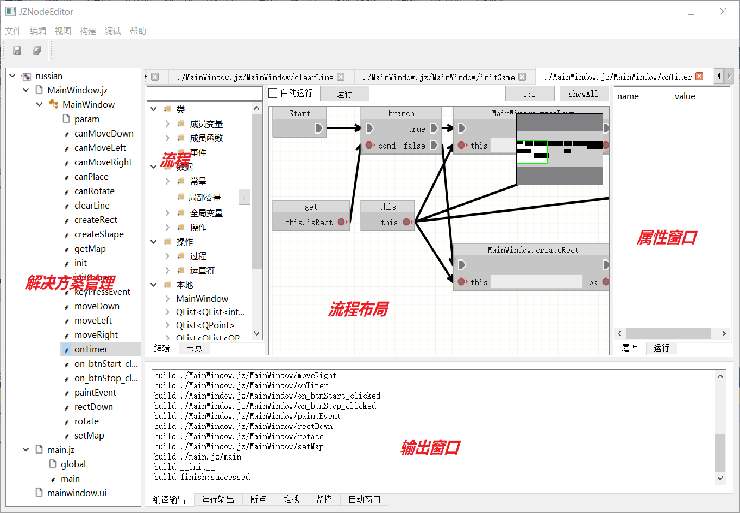Image resolution: width=740 pixels, height=513 pixels.
Task: Open the 视图 menu
Action: (x=63, y=31)
